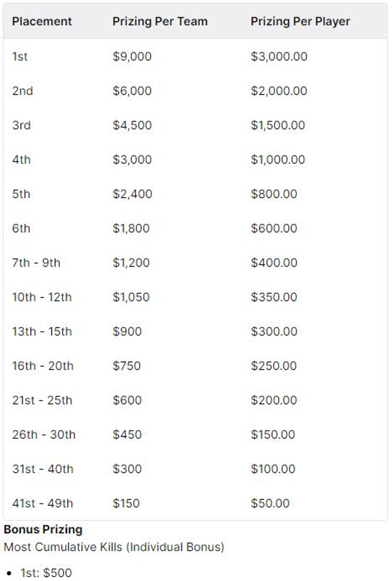Screen dimensions: 392x581
Task: Click the $9,000 team prize cell
Action: point(132,57)
